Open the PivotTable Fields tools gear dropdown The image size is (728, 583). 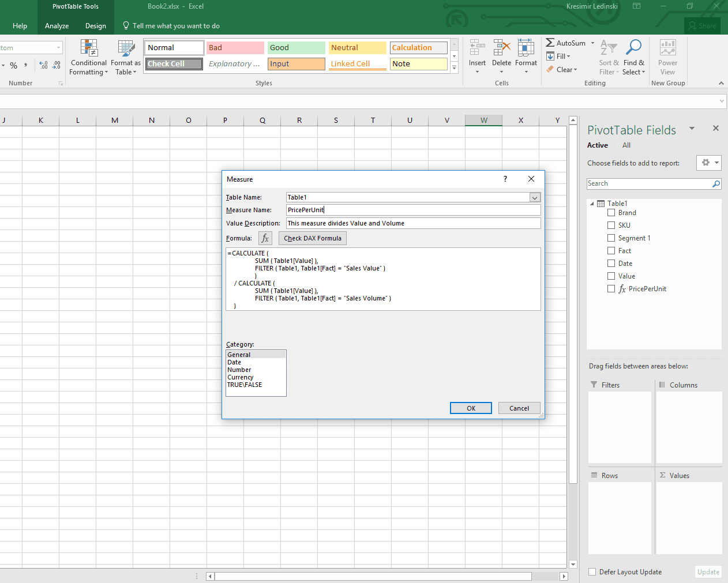[709, 163]
